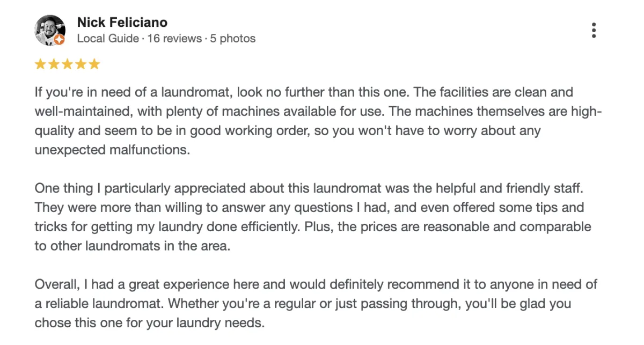Select the third yellow rating star
The height and width of the screenshot is (345, 644).
67,64
